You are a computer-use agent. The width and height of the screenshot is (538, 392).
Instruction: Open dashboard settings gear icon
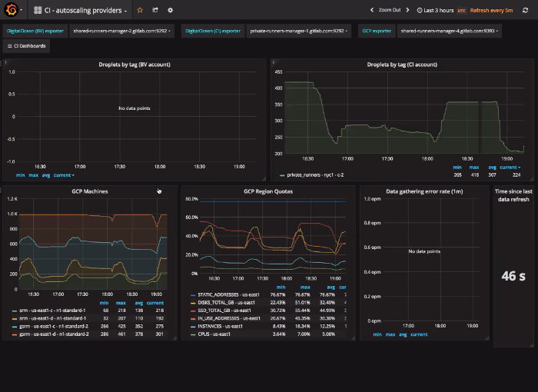click(170, 10)
